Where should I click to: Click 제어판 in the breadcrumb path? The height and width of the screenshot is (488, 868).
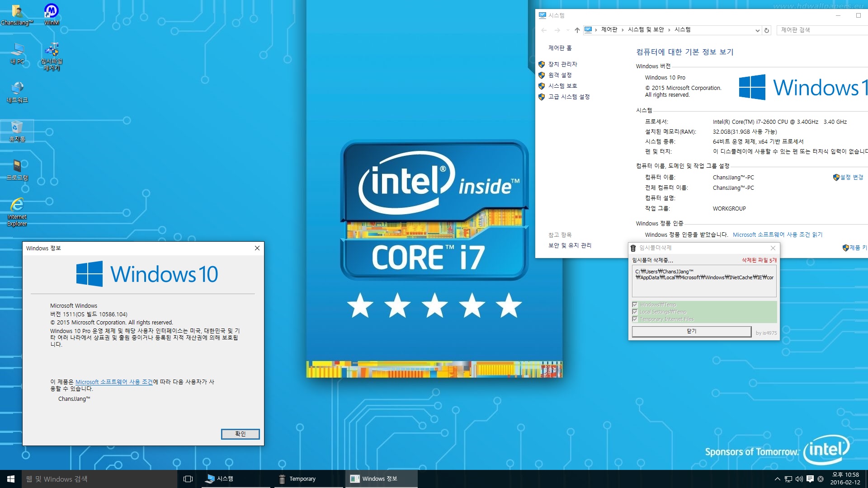[x=609, y=30]
